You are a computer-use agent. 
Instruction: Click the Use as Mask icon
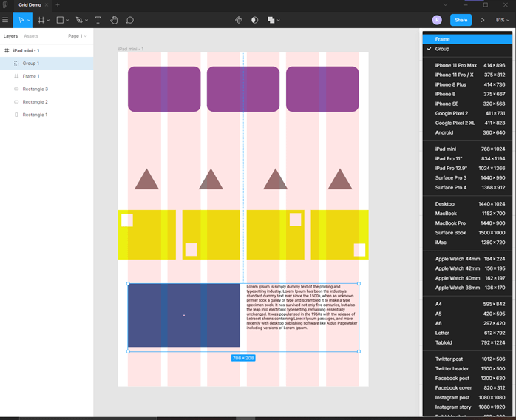coord(255,20)
